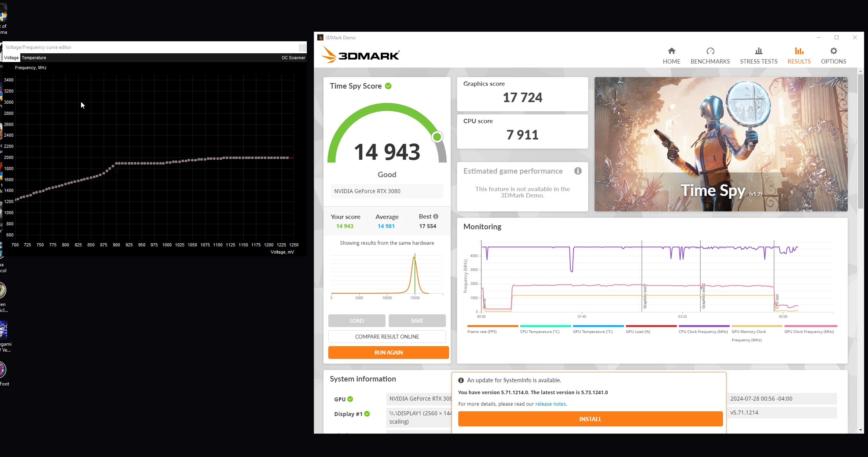Click the version field v5.71.1214
This screenshot has height=457, width=868.
click(x=782, y=412)
